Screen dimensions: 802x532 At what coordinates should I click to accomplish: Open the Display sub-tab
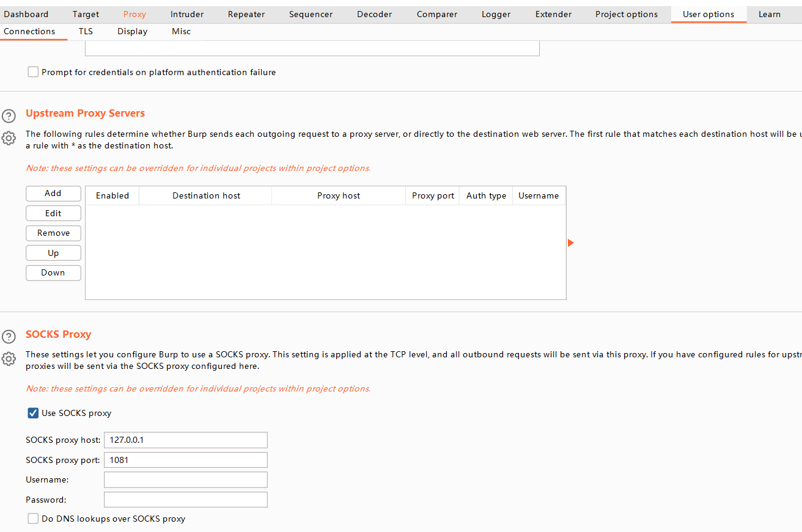tap(133, 31)
